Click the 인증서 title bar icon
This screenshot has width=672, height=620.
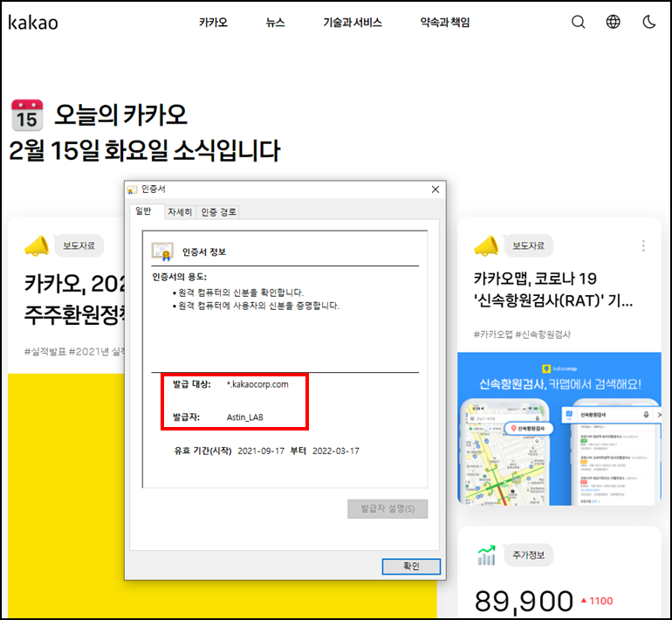click(133, 189)
